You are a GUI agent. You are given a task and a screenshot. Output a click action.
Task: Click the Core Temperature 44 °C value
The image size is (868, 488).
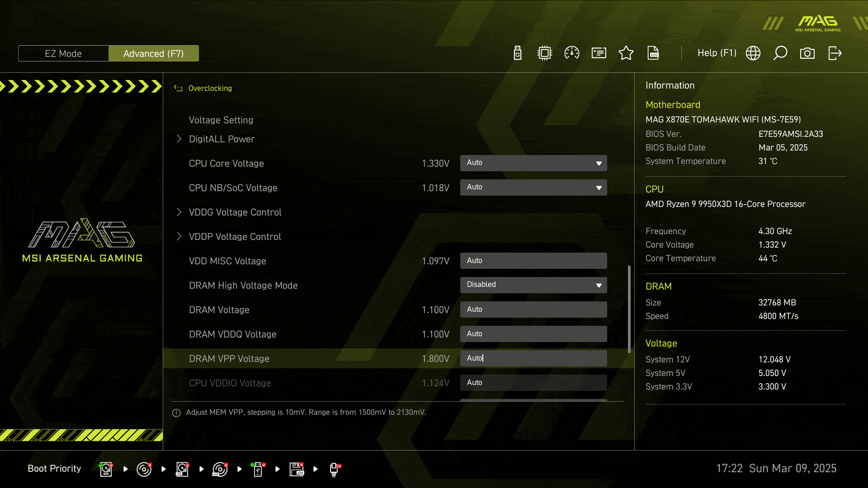(768, 258)
